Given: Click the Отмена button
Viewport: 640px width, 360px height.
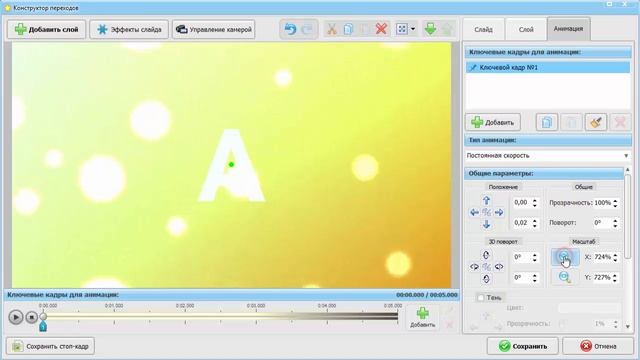Looking at the screenshot, I should coord(598,346).
